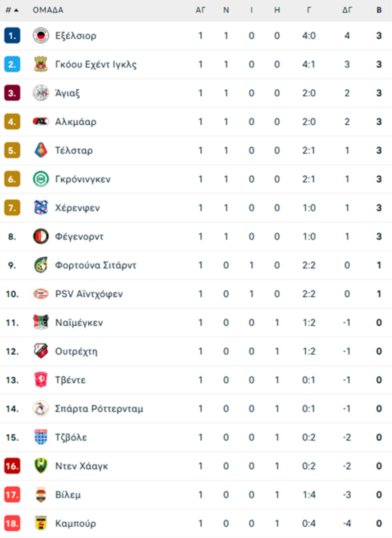Sort by rank using # arrow header
Viewport: 392px width, 538px height.
click(12, 10)
